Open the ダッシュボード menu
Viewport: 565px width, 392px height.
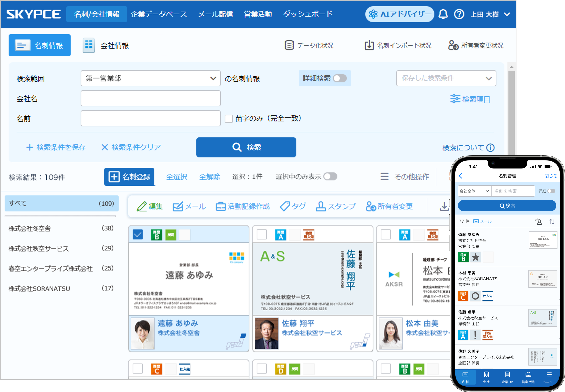[x=308, y=14]
